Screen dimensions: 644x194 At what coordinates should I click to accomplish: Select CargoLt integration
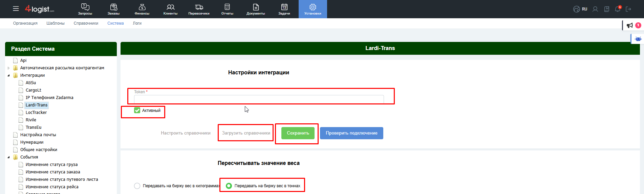point(34,90)
